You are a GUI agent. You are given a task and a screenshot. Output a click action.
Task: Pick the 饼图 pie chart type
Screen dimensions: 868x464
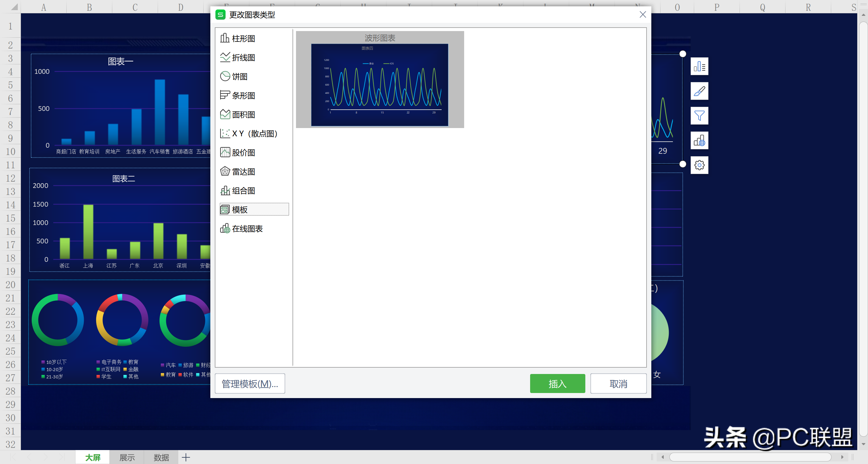[x=234, y=76]
